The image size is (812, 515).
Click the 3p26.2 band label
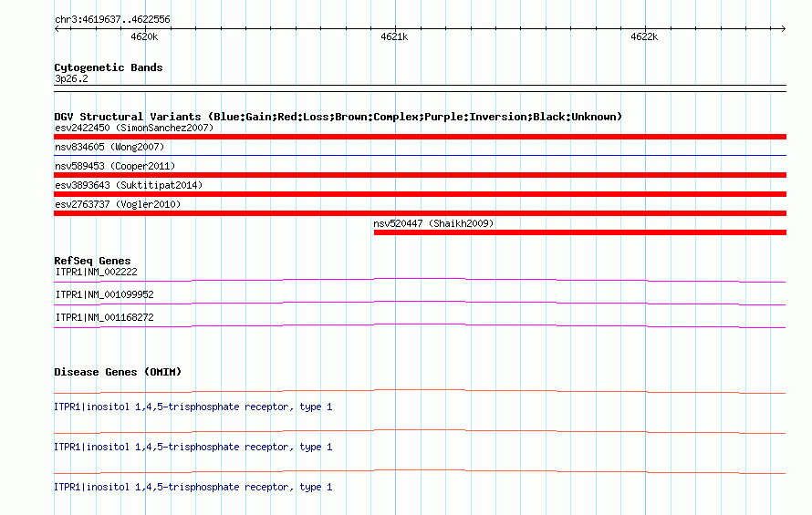(71, 78)
